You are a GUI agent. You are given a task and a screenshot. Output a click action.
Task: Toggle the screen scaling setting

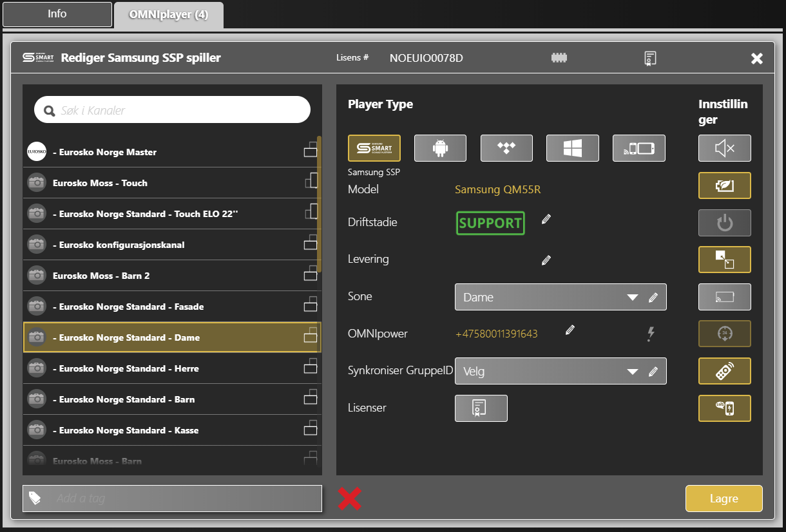(x=725, y=260)
